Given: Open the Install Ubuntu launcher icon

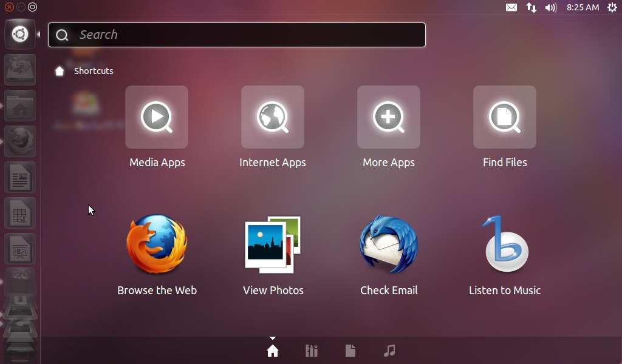Looking at the screenshot, I should point(20,70).
